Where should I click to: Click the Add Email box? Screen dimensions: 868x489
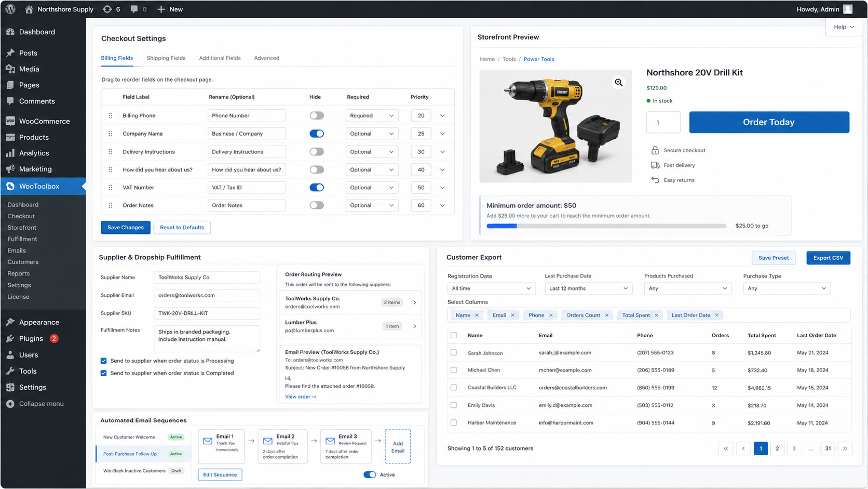point(398,446)
